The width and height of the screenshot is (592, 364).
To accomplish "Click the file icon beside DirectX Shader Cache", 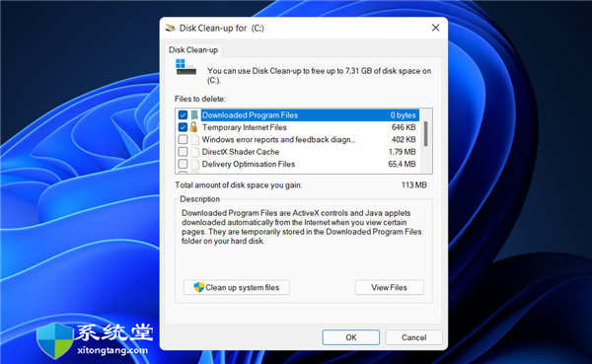I will 194,152.
